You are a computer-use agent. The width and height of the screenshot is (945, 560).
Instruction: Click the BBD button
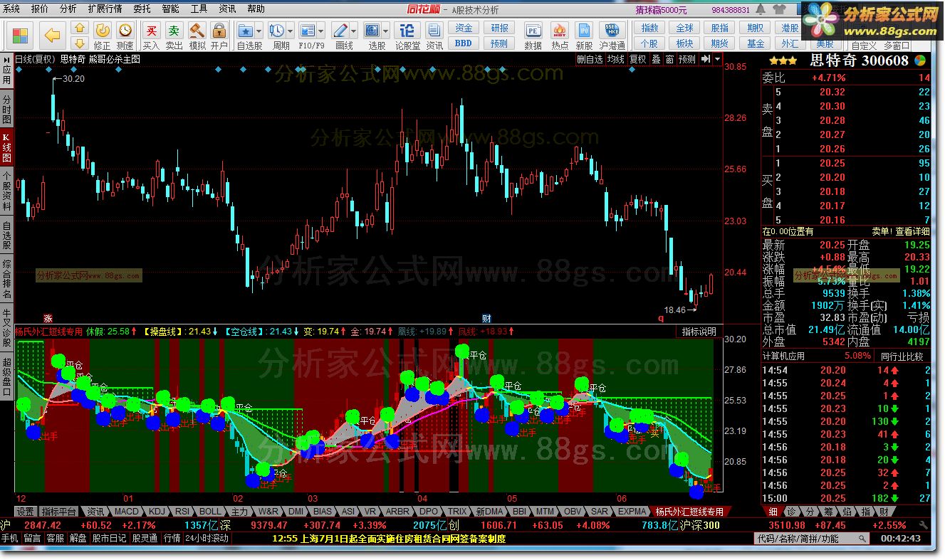click(x=464, y=43)
